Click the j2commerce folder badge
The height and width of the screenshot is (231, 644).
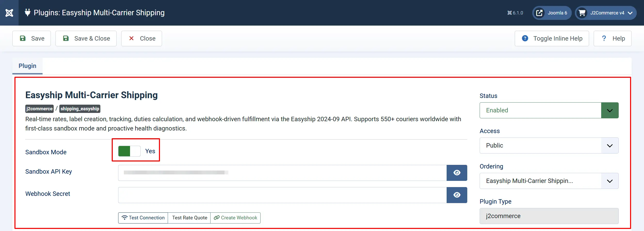[x=39, y=109]
